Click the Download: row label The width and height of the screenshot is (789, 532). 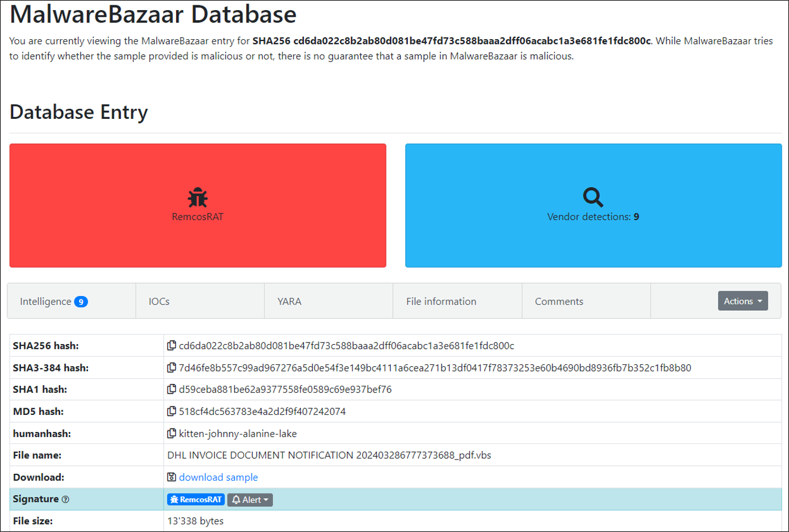tap(38, 477)
